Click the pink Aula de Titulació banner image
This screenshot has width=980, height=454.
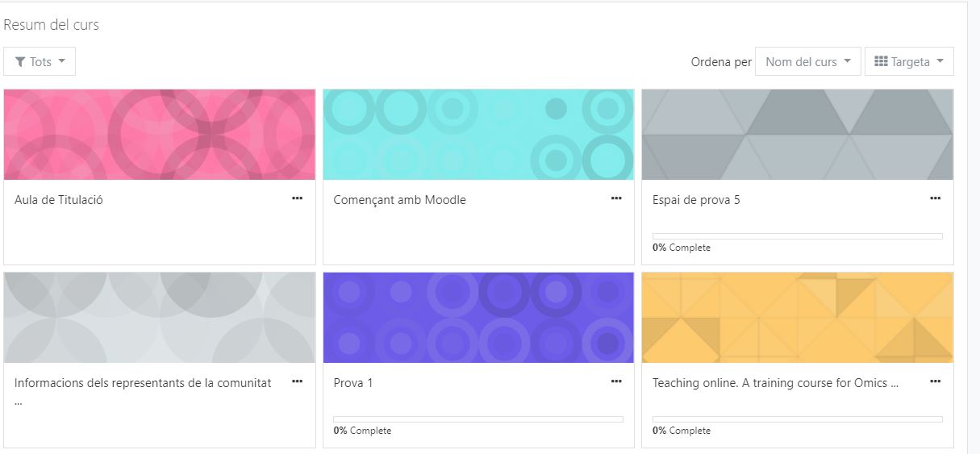159,134
